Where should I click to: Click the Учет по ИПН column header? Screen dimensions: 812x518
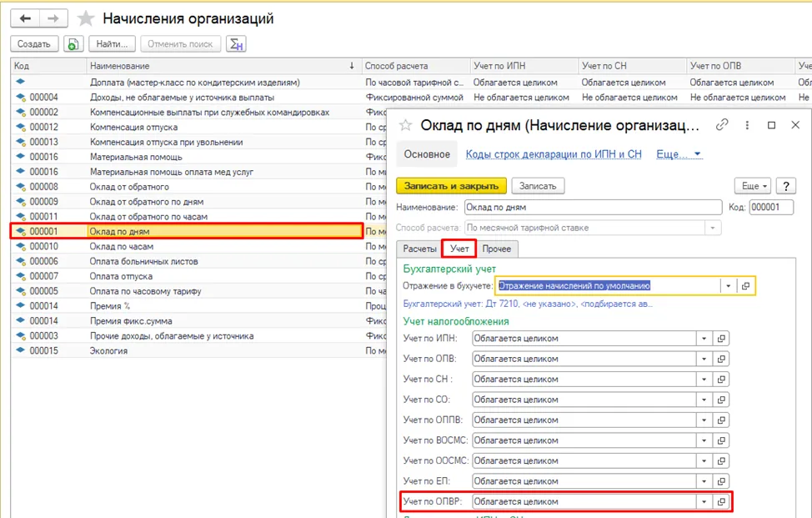(524, 66)
